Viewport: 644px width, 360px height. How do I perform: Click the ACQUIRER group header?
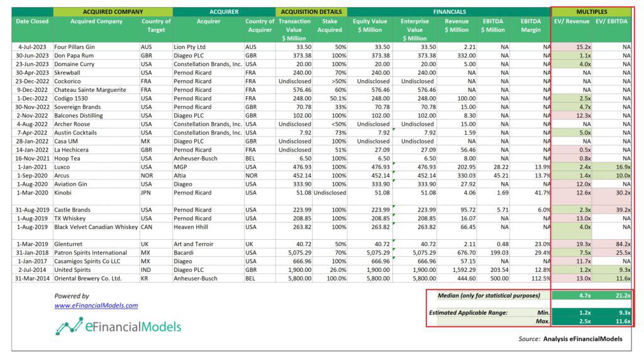224,12
